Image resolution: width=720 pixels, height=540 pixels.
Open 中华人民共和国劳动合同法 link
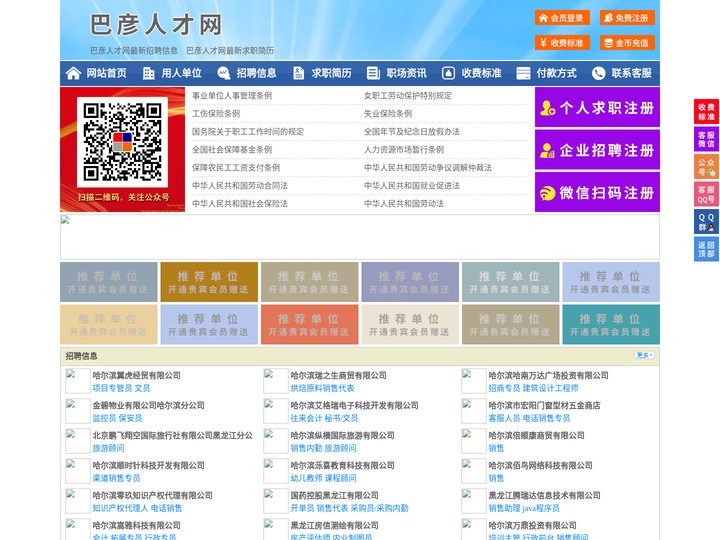(240, 186)
